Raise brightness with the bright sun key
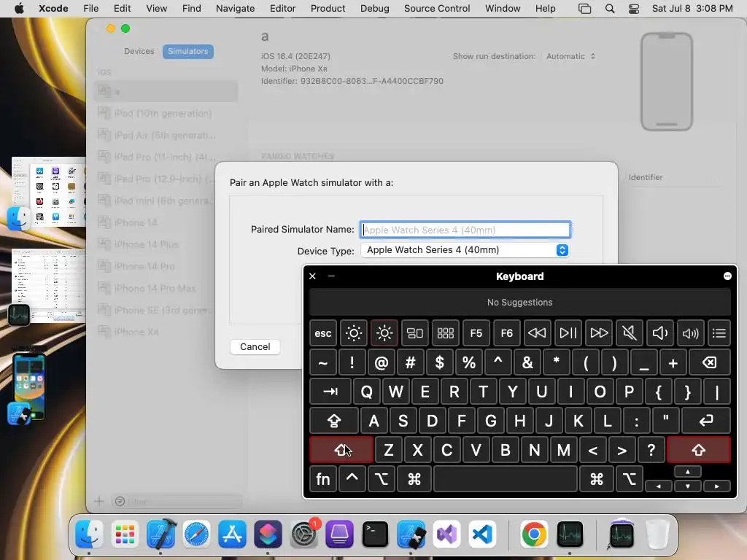The width and height of the screenshot is (747, 560). (x=384, y=332)
